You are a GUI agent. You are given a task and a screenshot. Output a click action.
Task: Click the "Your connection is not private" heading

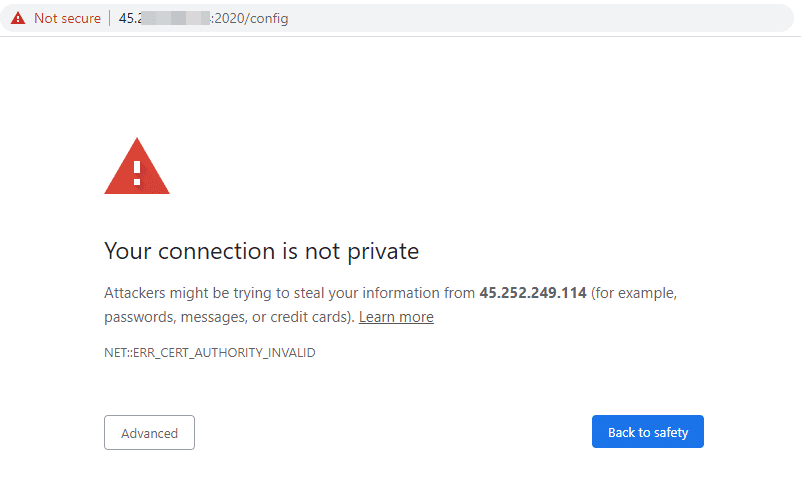[261, 250]
